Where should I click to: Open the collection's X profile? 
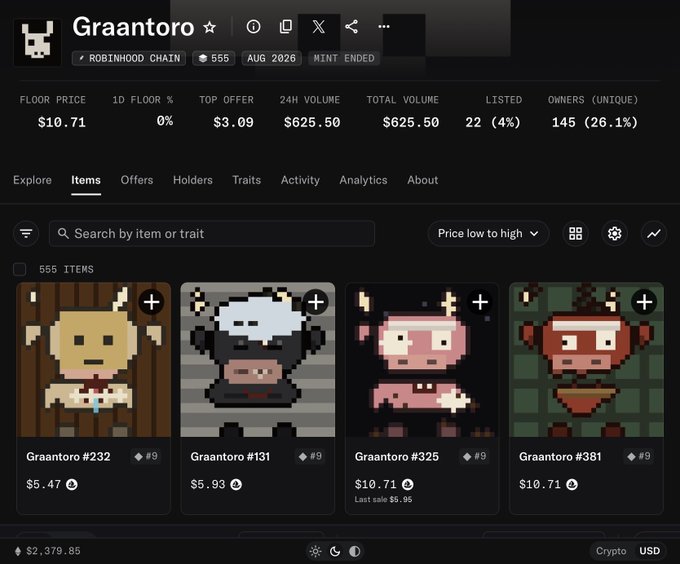[x=319, y=26]
